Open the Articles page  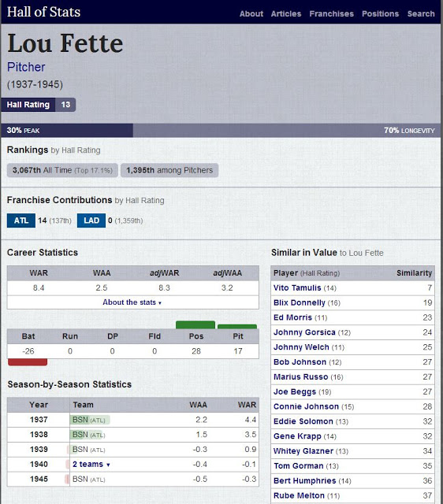tap(285, 14)
